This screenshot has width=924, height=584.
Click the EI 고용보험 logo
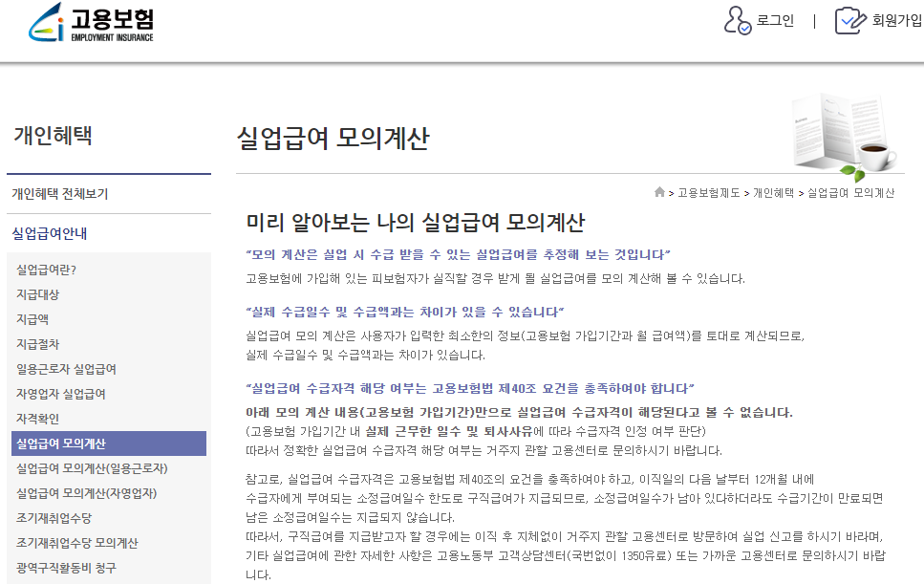(91, 24)
